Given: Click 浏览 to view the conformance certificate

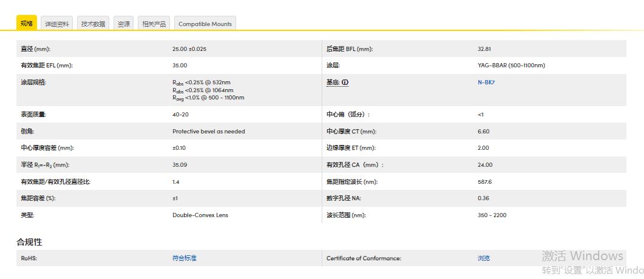Looking at the screenshot, I should coord(484,258).
